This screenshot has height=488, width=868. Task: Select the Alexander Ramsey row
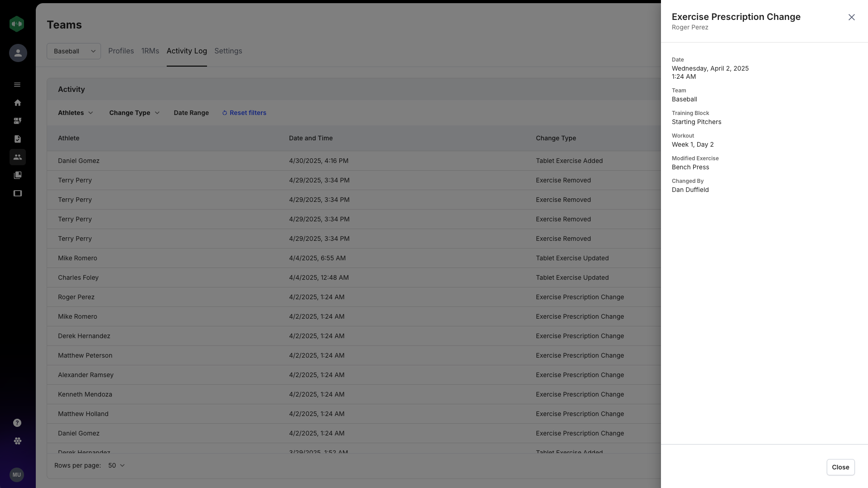tap(354, 375)
